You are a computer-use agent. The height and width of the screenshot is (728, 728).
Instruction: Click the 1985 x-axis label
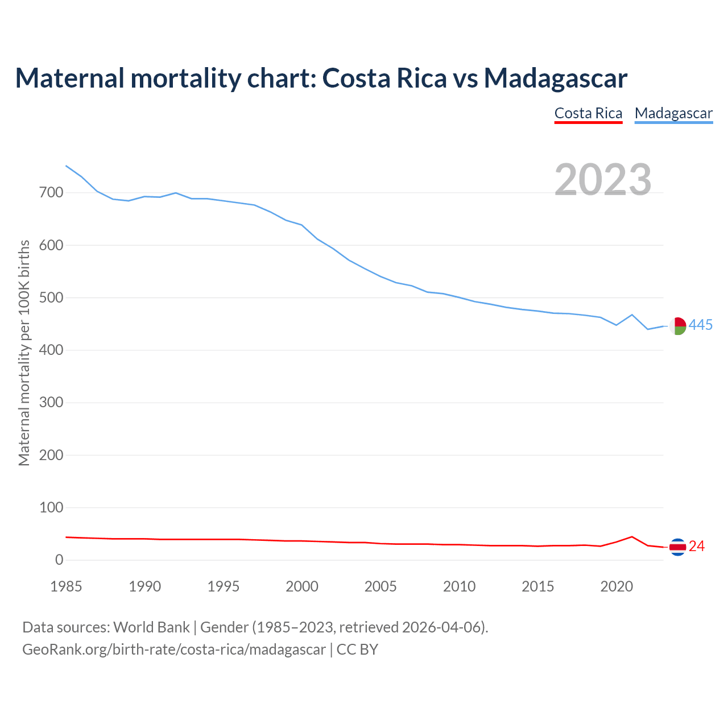66,586
